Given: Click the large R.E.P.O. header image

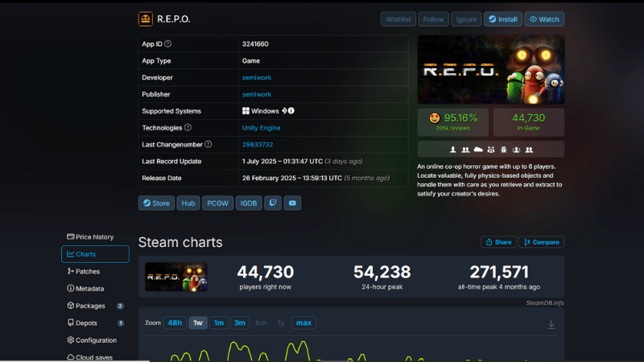Looking at the screenshot, I should point(491,69).
